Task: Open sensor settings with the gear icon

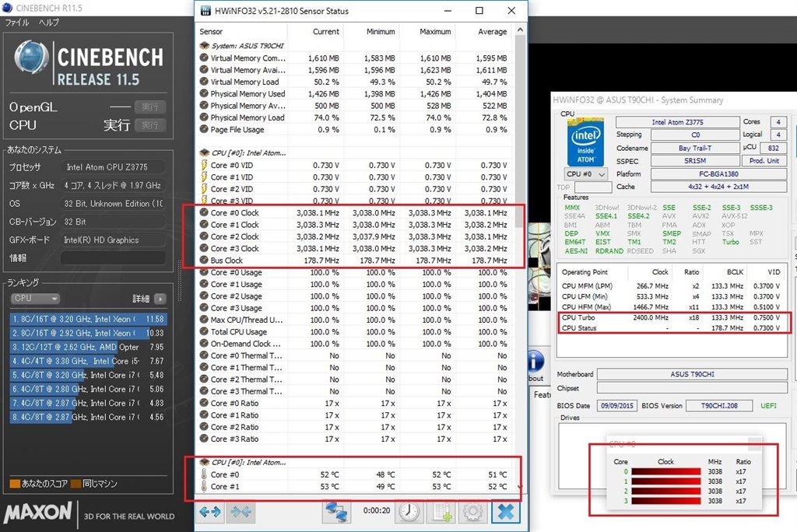Action: pos(472,512)
